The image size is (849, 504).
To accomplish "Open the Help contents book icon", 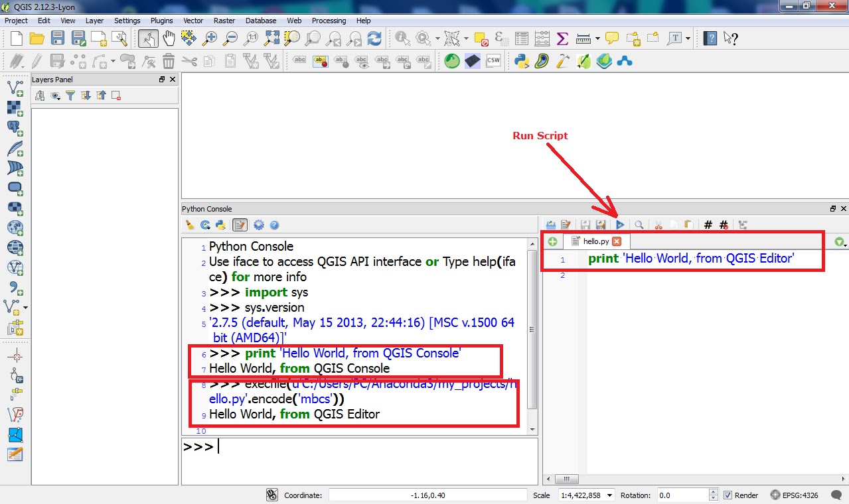I will (x=710, y=38).
